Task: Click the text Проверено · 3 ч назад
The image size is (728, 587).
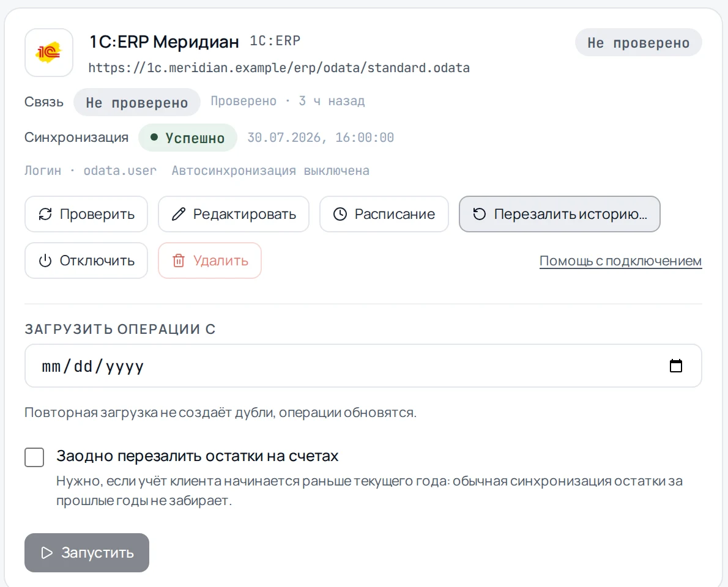Action: [288, 101]
